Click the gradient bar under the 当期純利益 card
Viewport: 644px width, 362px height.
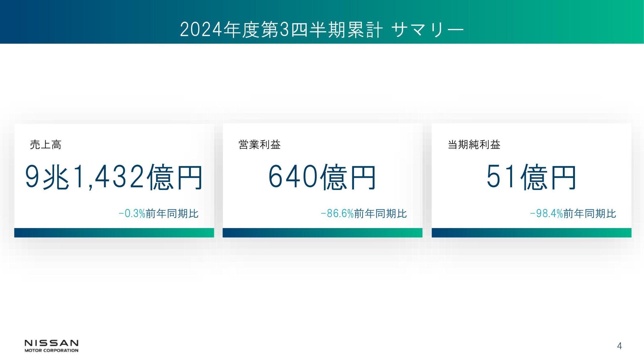532,233
